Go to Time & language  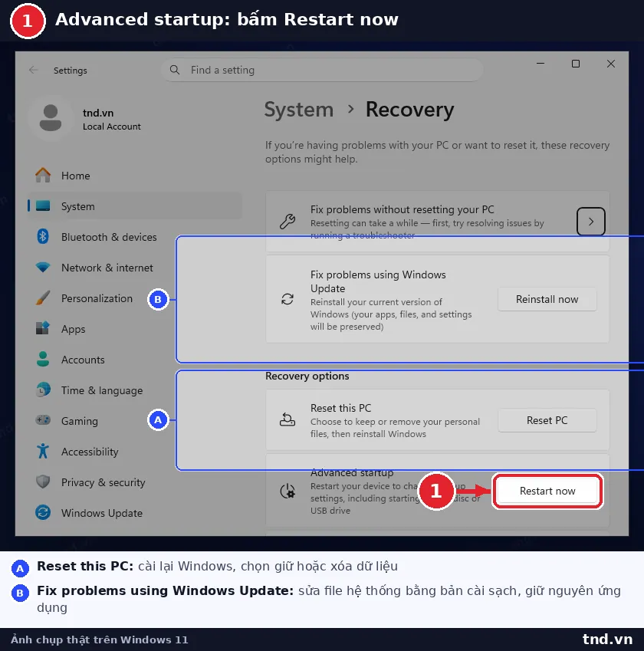[135, 391]
